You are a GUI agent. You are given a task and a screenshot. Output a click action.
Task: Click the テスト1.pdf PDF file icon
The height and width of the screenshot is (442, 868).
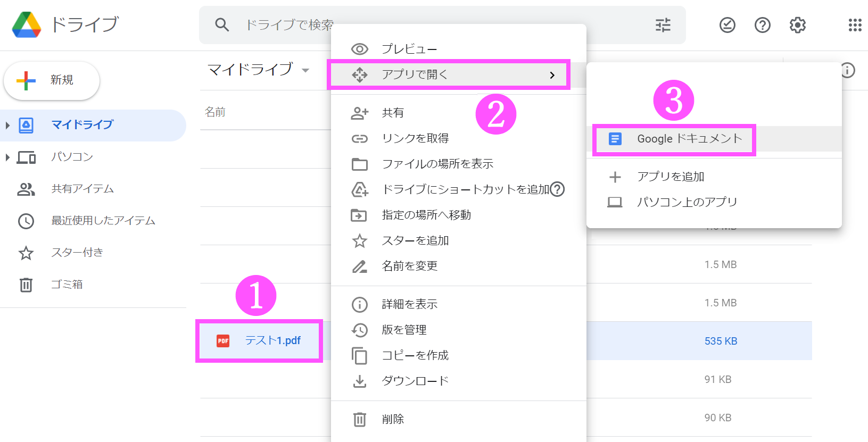[223, 341]
